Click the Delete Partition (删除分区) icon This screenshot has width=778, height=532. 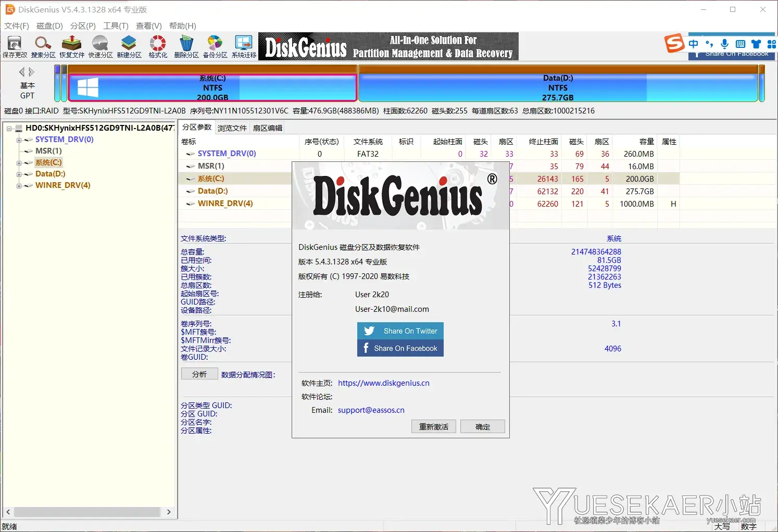tap(186, 46)
